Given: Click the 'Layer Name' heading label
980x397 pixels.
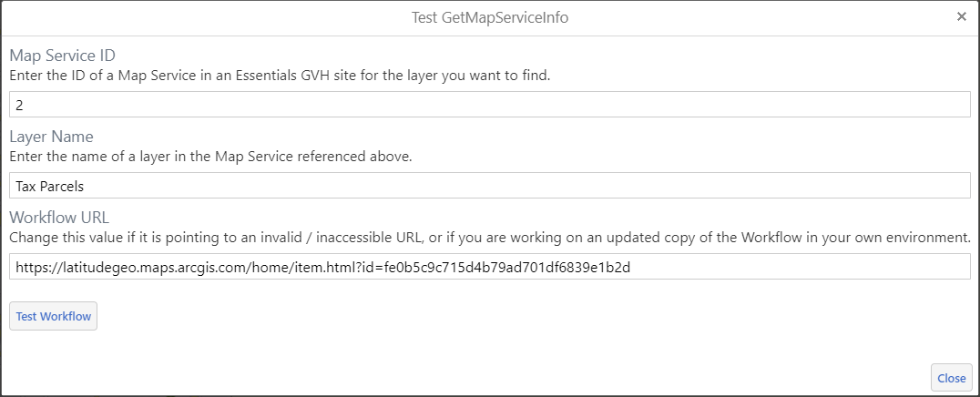Looking at the screenshot, I should (51, 137).
